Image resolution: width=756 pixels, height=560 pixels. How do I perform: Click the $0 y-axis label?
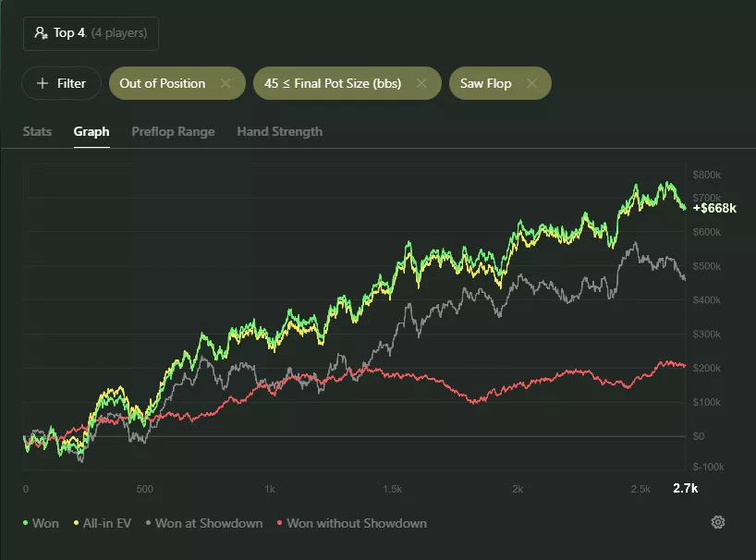point(699,436)
